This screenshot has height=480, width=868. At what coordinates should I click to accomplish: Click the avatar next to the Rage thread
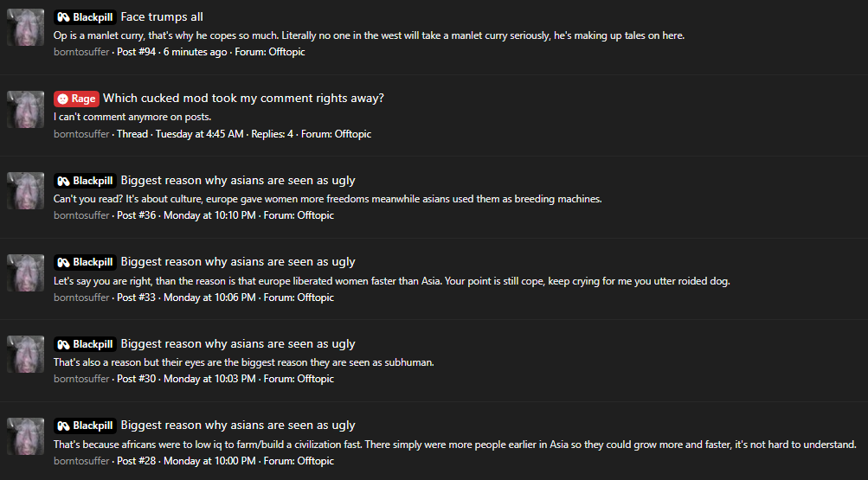pyautogui.click(x=25, y=110)
